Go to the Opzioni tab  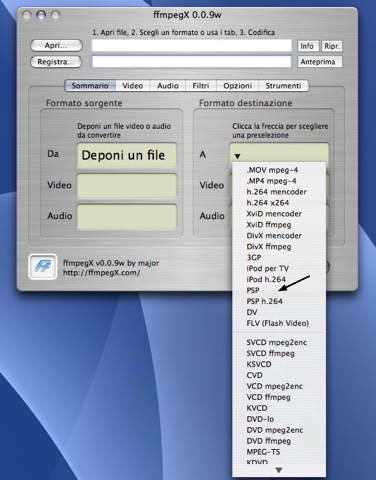237,86
